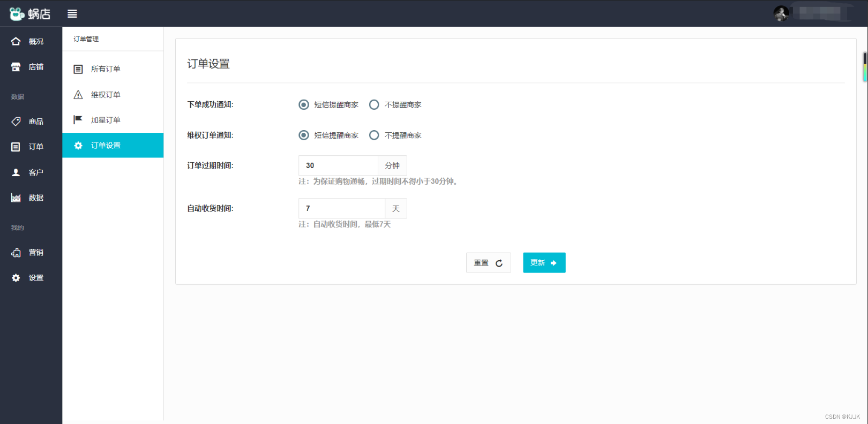This screenshot has height=424, width=868.
Task: Open 营销 menu item
Action: point(31,253)
